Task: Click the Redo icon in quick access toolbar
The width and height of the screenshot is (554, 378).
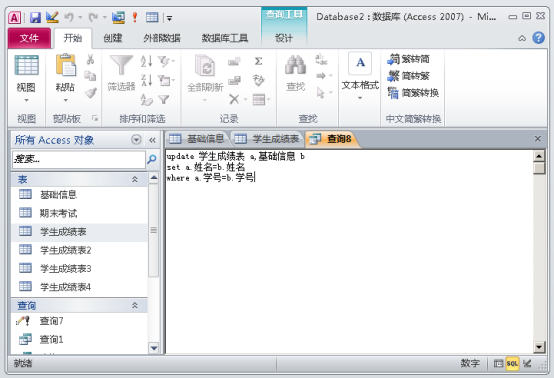Action: pos(94,17)
